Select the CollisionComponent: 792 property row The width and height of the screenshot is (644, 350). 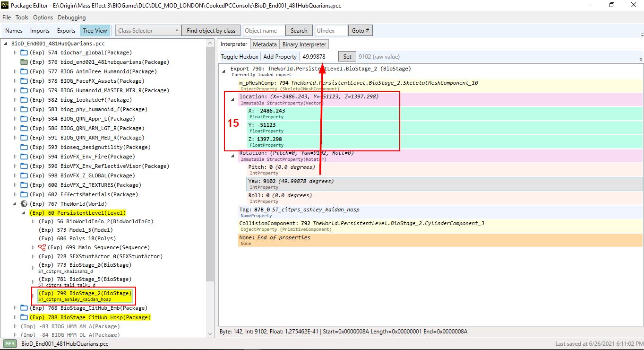441,227
